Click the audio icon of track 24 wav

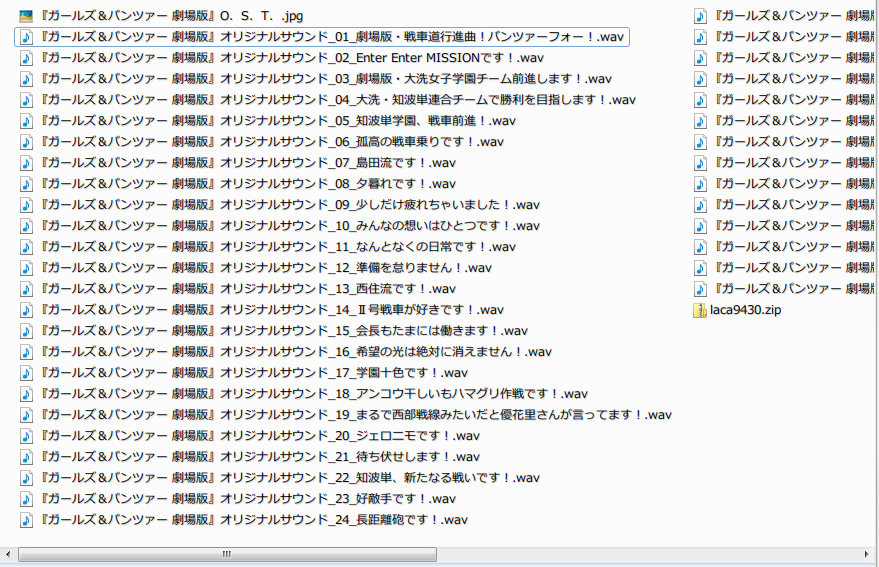click(26, 520)
